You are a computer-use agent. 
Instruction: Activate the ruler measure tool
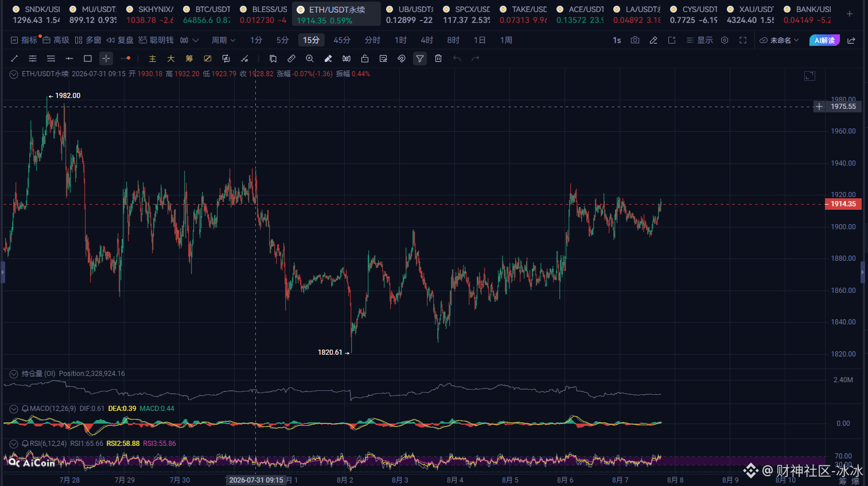point(291,58)
